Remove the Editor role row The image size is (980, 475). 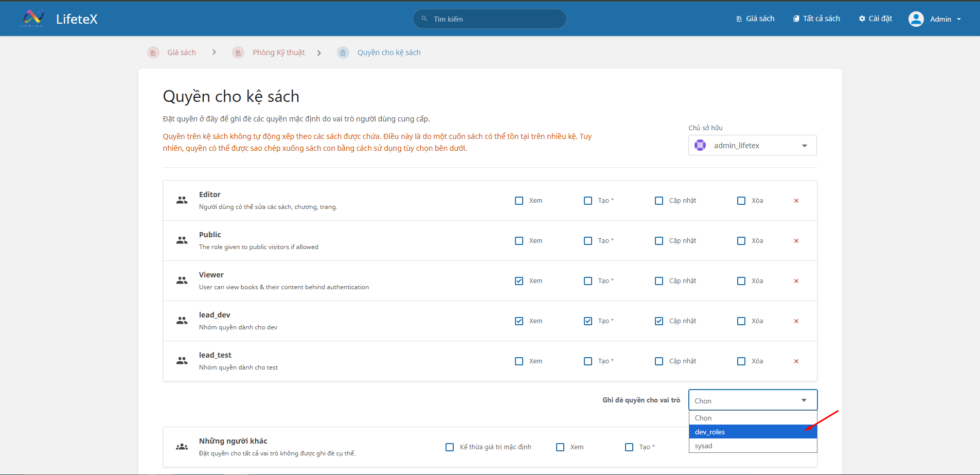click(796, 201)
